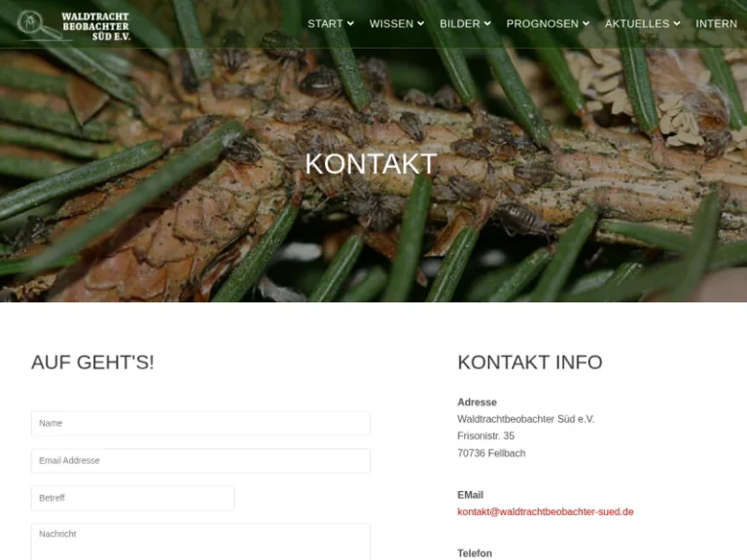Open the AKTUELLES navigation item

coord(637,23)
